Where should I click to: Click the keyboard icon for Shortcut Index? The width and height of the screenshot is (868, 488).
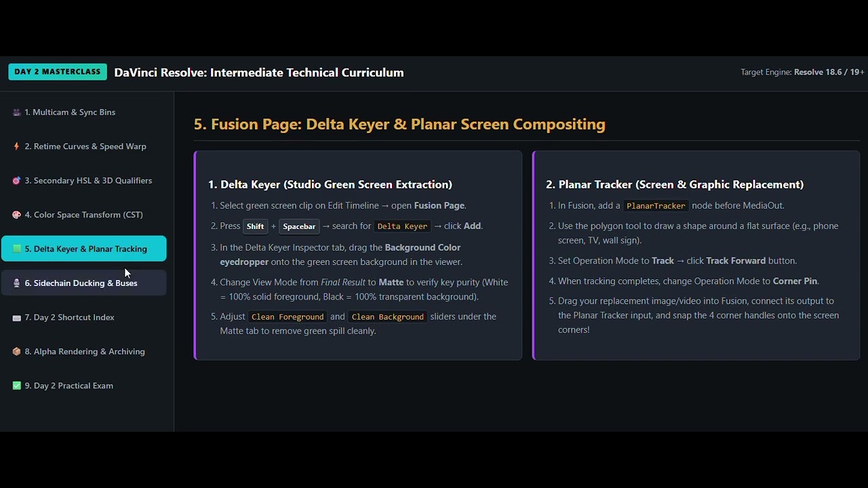[x=17, y=317]
